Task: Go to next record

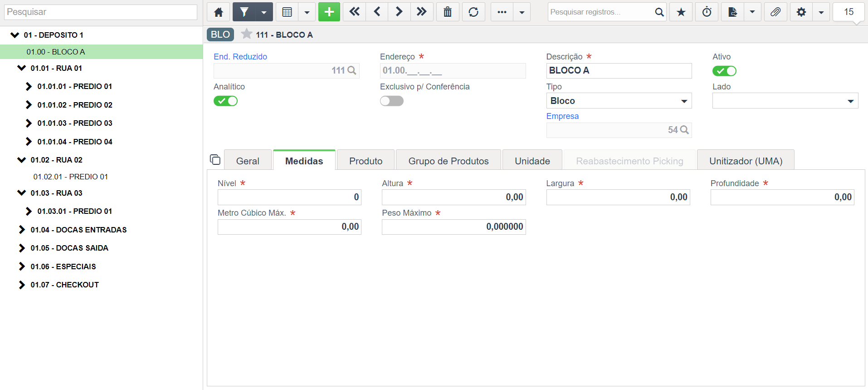Action: pos(399,12)
